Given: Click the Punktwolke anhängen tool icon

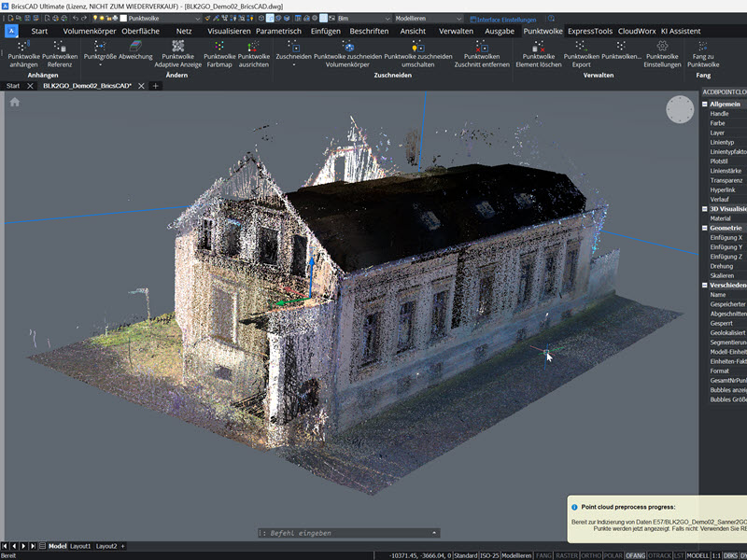Looking at the screenshot, I should pyautogui.click(x=23, y=46).
